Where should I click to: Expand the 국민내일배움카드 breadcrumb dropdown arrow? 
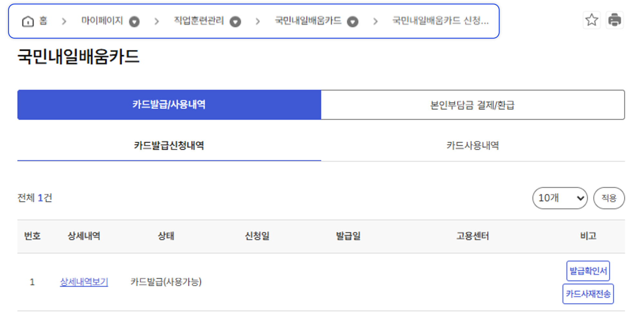(x=353, y=22)
